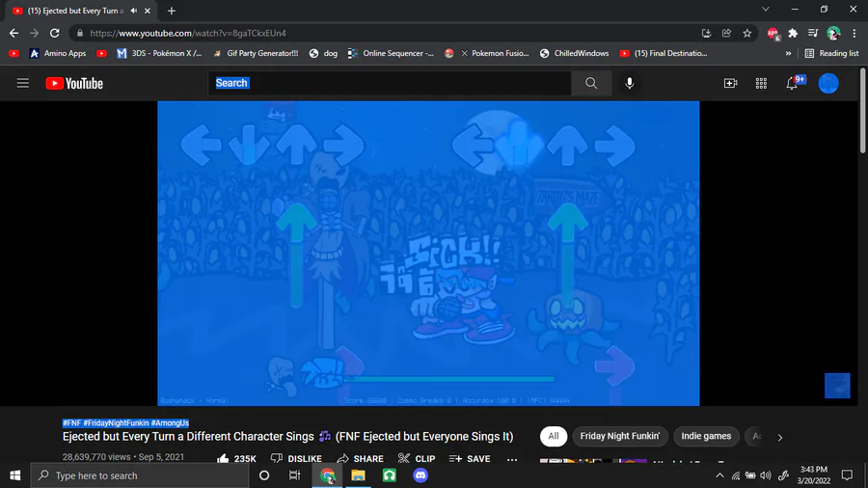Share the video
This screenshot has width=868, height=488.
[360, 459]
